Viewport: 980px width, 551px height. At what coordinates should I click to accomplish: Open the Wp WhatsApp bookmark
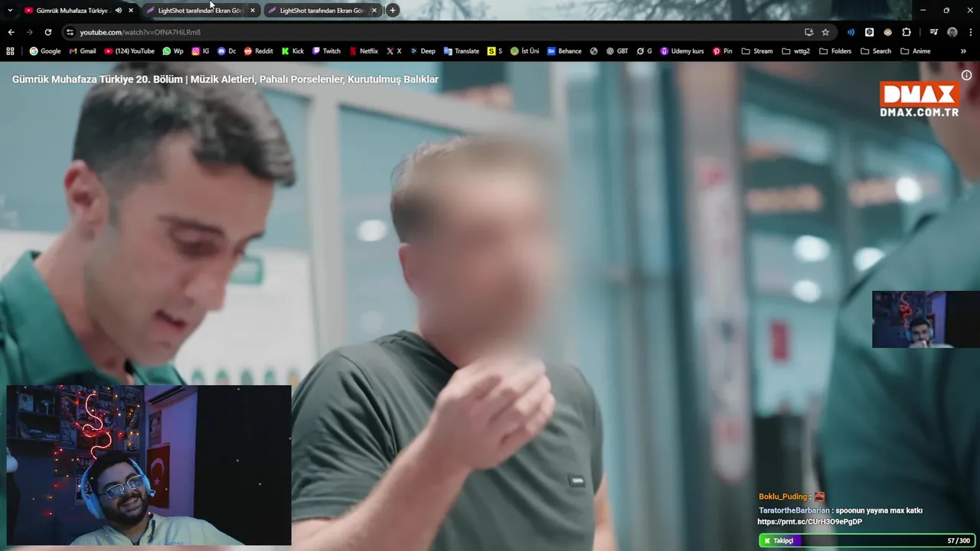tap(173, 51)
